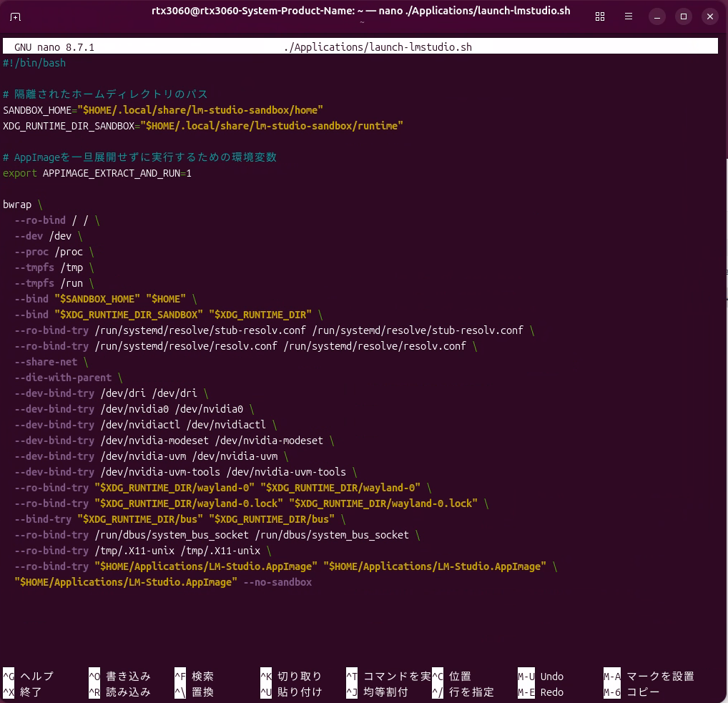
Task: Open the terminal hamburger menu
Action: click(628, 16)
